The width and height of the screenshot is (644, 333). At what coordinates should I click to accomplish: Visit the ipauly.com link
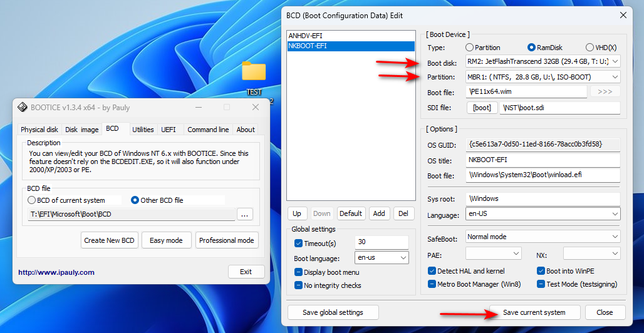56,272
